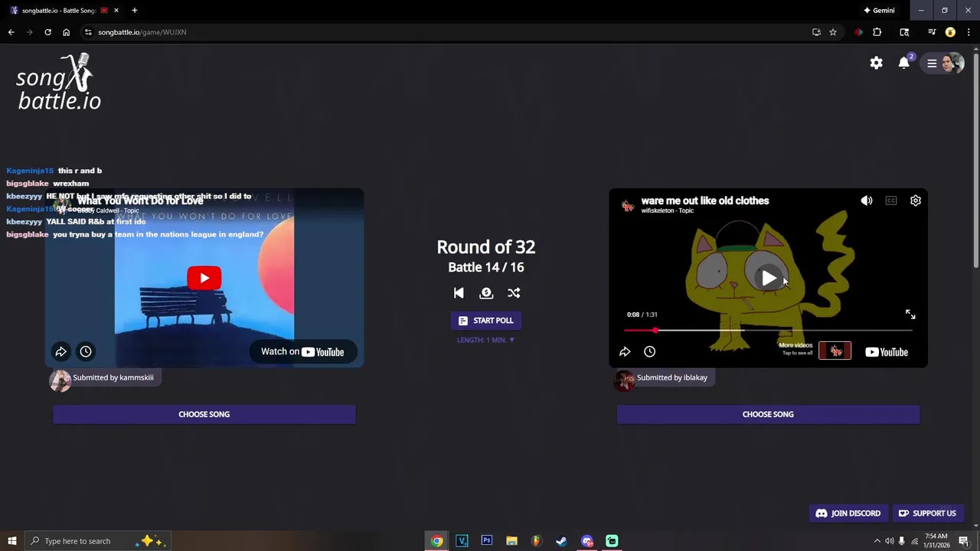Image resolution: width=980 pixels, height=551 pixels.
Task: Click the shuffle battles icon
Action: (514, 293)
